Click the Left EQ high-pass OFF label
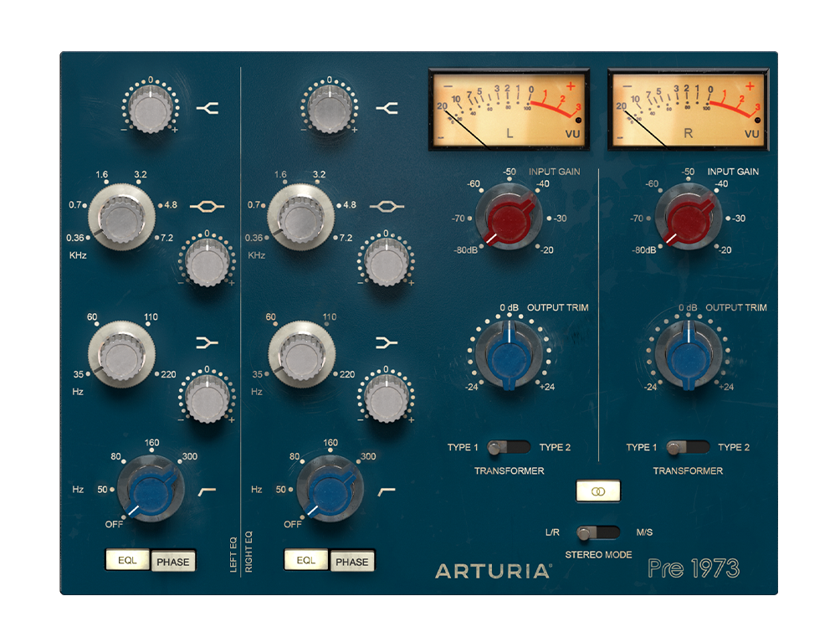The width and height of the screenshot is (840, 627). 114,524
